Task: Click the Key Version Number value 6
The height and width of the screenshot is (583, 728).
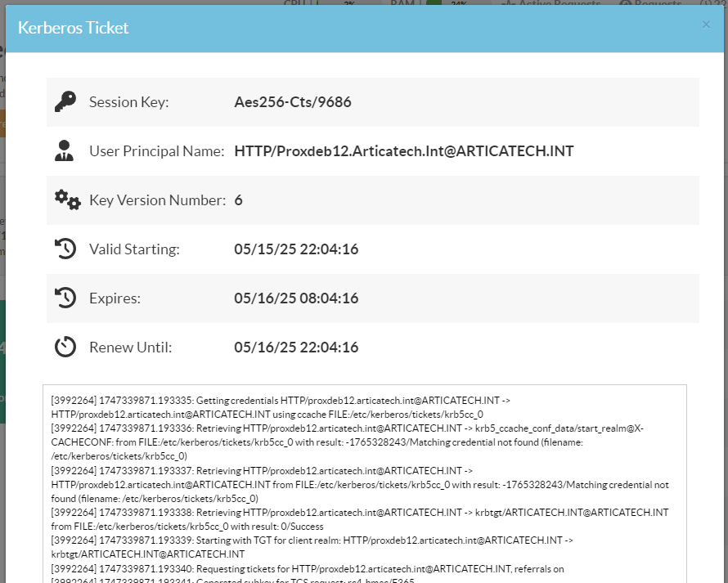Action: (x=238, y=200)
